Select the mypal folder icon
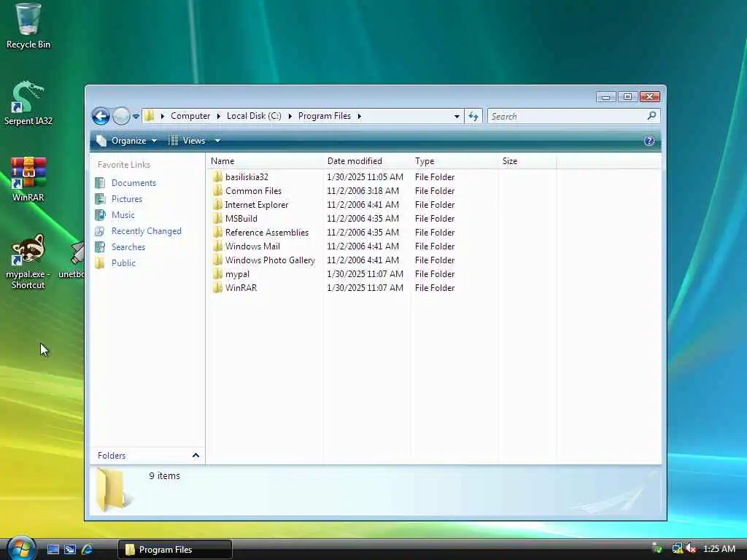 pos(217,274)
